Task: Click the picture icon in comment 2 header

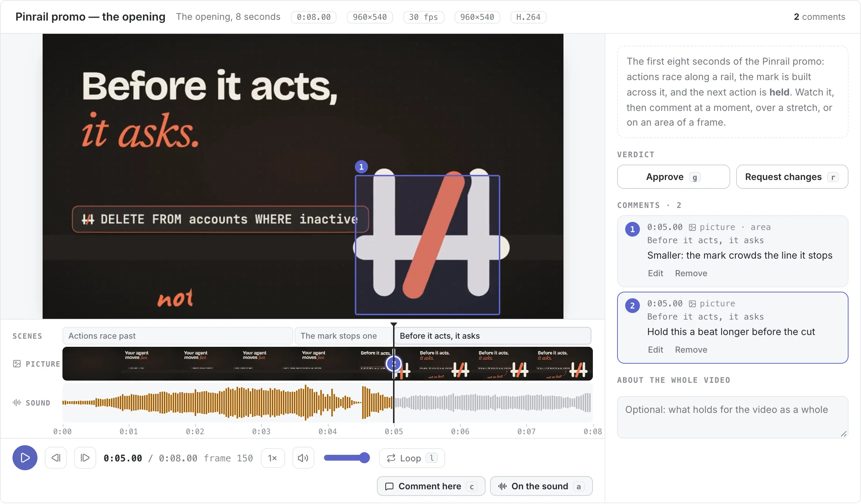Action: (x=692, y=304)
